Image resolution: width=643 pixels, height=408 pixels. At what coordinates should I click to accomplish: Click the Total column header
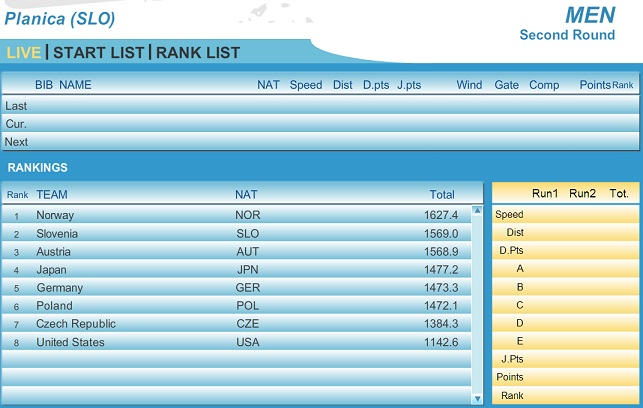click(442, 194)
